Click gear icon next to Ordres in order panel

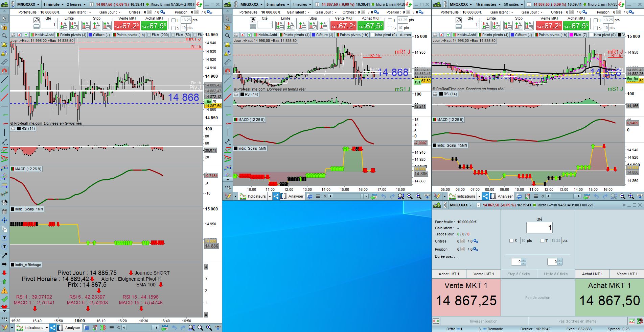[476, 241]
